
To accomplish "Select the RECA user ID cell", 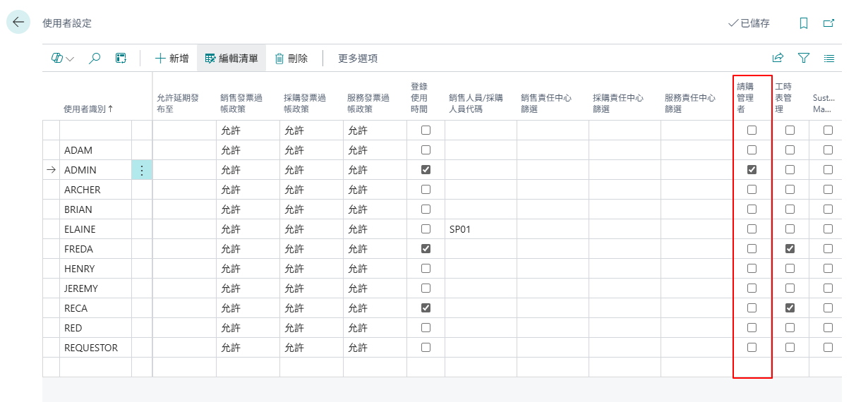I will 95,308.
